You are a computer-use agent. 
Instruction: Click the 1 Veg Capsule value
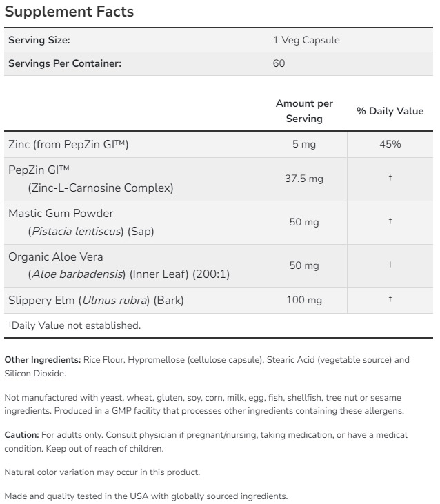[x=306, y=40]
